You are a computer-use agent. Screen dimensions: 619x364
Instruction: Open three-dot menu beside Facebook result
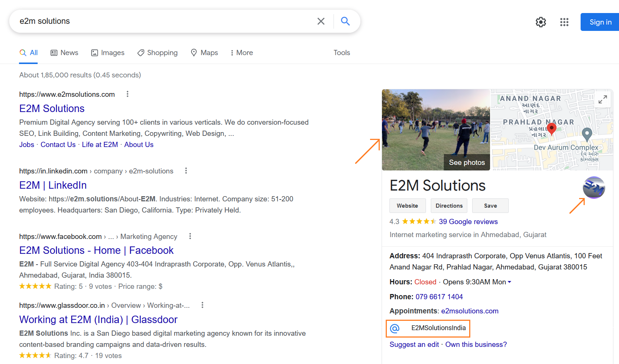pos(190,236)
